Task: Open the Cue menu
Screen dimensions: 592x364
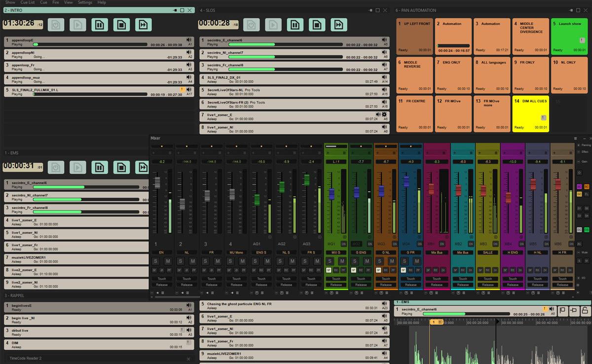Action: click(x=43, y=2)
